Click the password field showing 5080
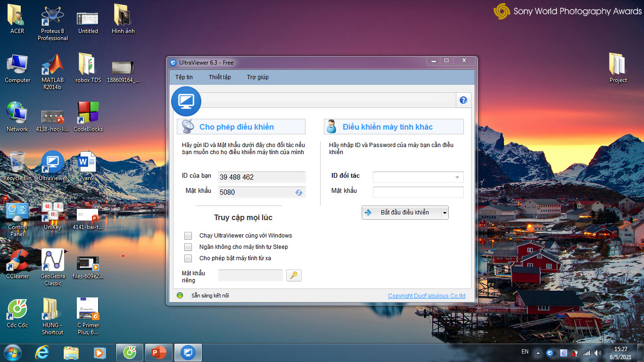 click(x=262, y=192)
